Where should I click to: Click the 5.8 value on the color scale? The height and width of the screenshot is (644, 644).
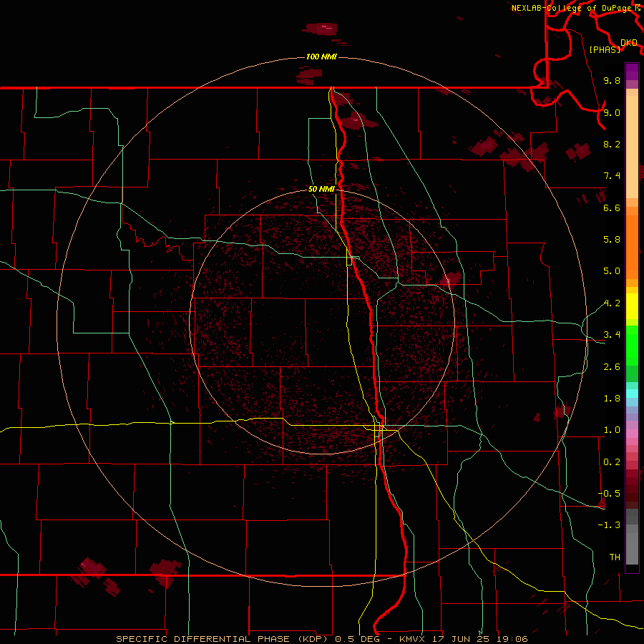[612, 240]
